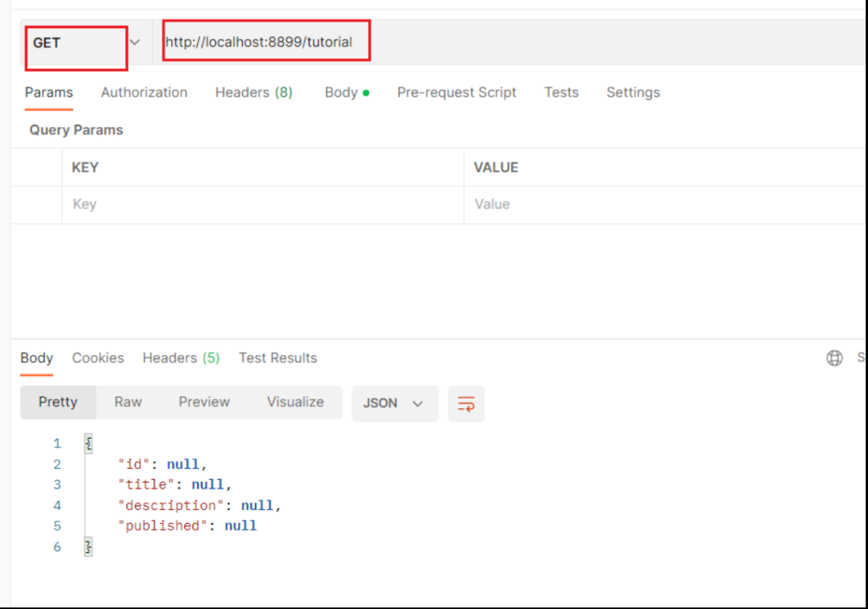Click the globe icon beside Save Response

pyautogui.click(x=834, y=358)
